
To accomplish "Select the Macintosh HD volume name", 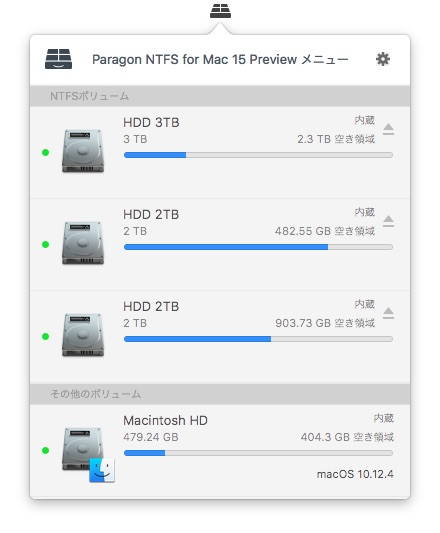I will pyautogui.click(x=165, y=420).
